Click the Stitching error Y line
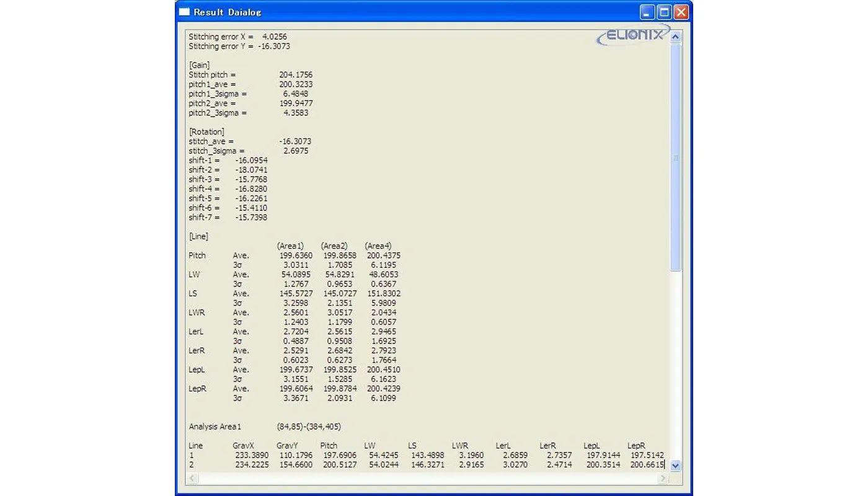 (239, 46)
